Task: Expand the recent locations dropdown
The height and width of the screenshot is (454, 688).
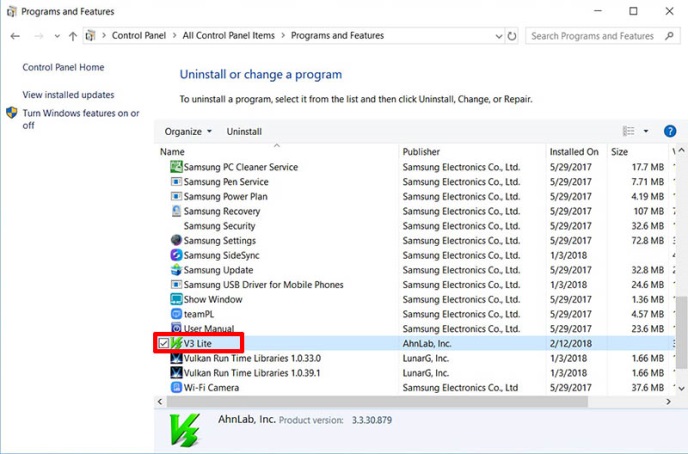Action: [57, 36]
